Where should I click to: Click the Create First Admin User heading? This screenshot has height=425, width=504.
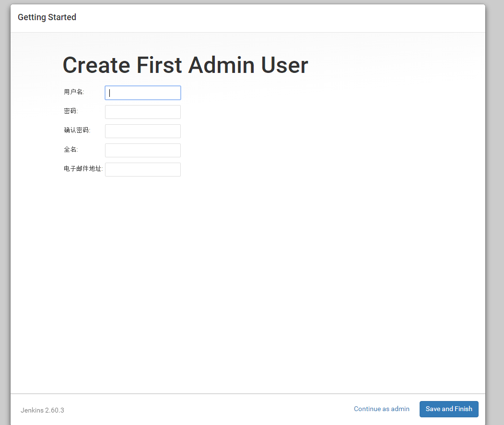point(185,65)
